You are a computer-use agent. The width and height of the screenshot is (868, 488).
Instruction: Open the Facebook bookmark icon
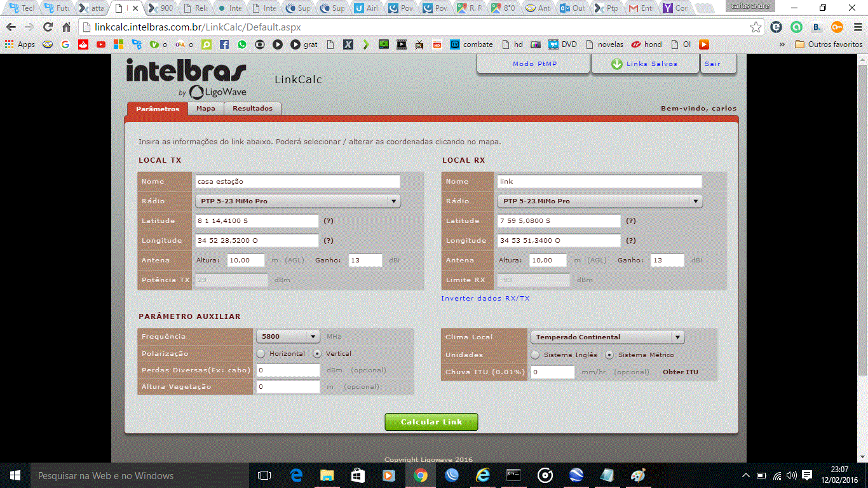[x=224, y=44]
